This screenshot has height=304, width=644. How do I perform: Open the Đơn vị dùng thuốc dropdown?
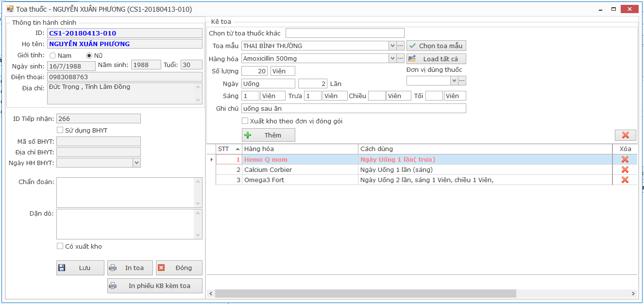coord(454,81)
